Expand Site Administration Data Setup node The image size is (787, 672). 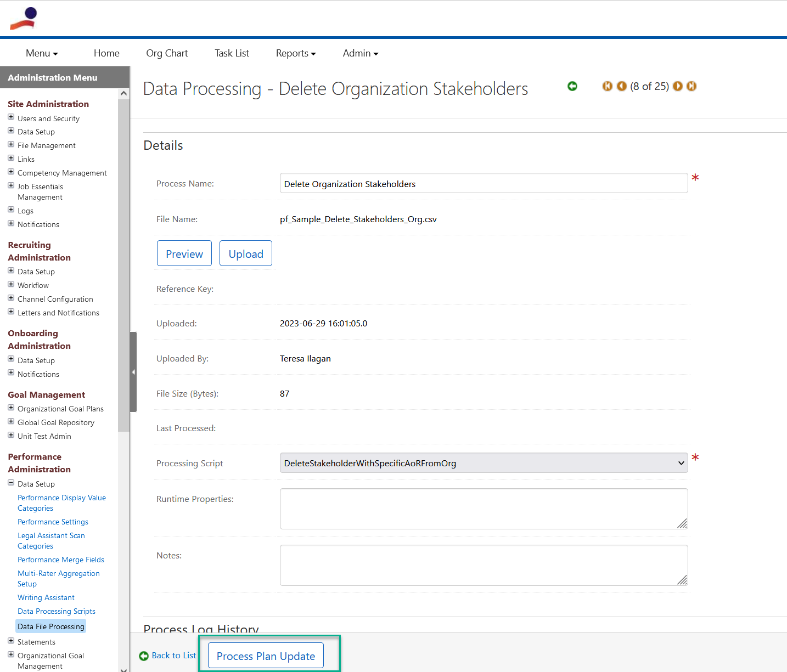tap(11, 131)
